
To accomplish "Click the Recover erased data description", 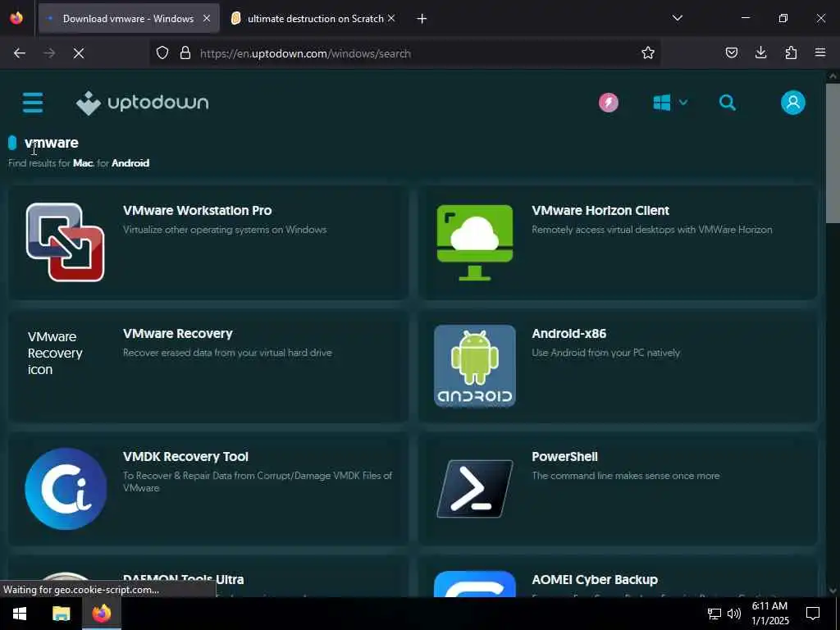I will [x=227, y=353].
